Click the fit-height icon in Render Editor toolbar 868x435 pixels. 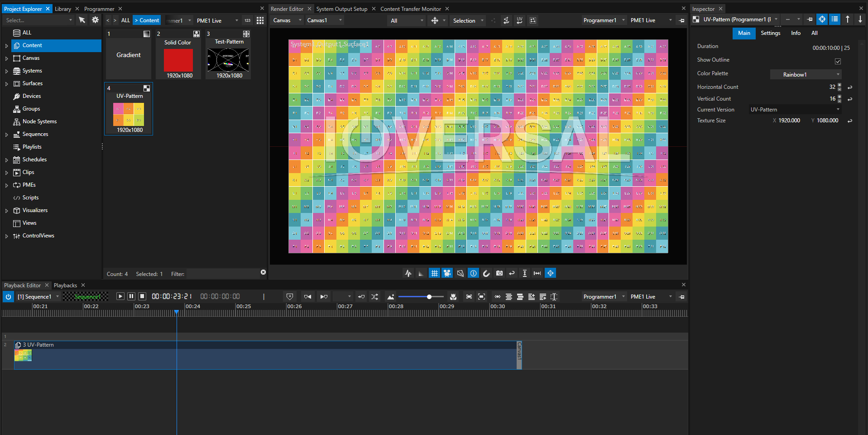[x=525, y=273]
